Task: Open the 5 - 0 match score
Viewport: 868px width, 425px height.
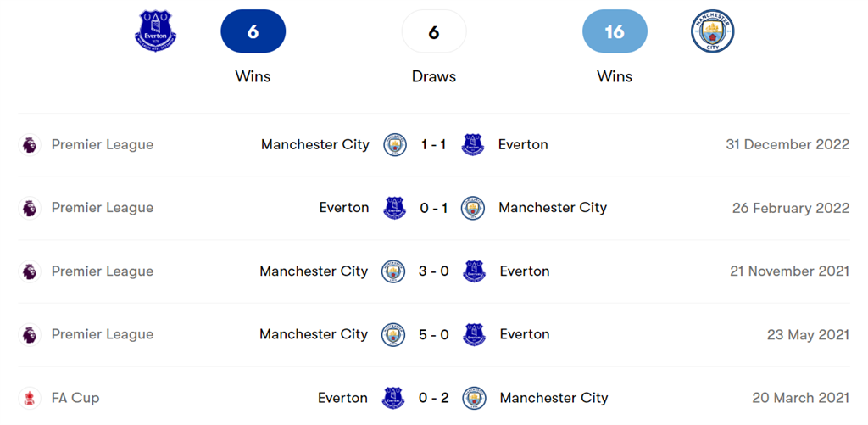Action: coord(434,334)
